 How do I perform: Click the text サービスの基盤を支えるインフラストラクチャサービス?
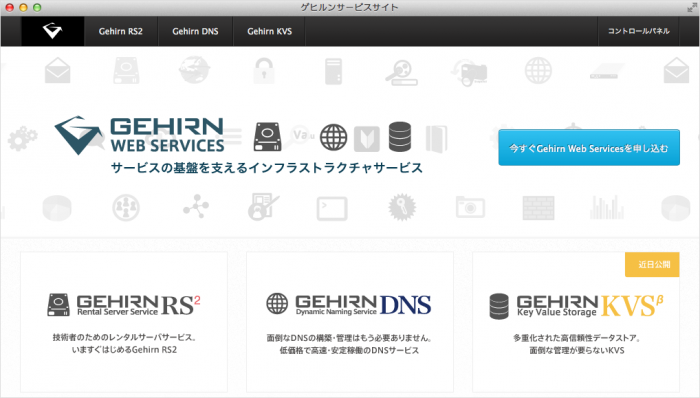(267, 168)
